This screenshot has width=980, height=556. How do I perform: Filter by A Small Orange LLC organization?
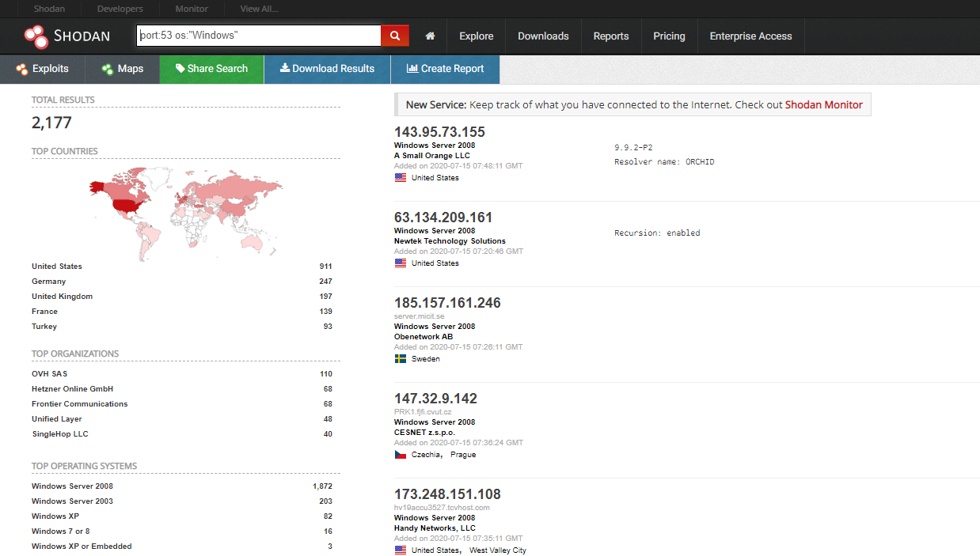point(432,156)
